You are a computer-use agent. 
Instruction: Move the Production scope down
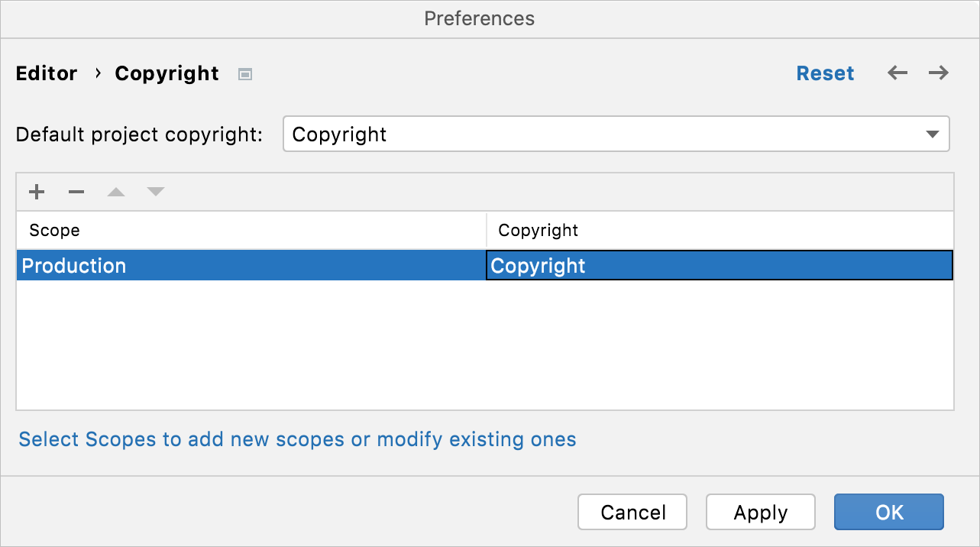[x=155, y=192]
